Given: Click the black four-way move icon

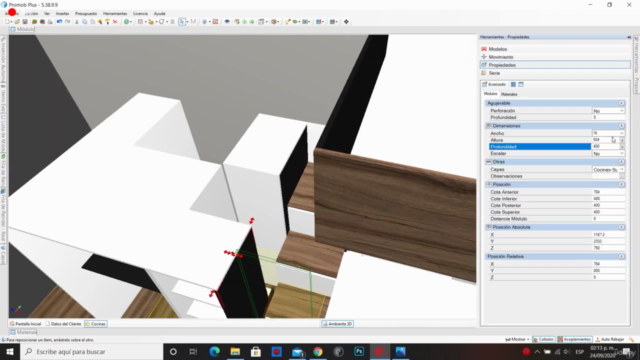Looking at the screenshot, I should 346,22.
